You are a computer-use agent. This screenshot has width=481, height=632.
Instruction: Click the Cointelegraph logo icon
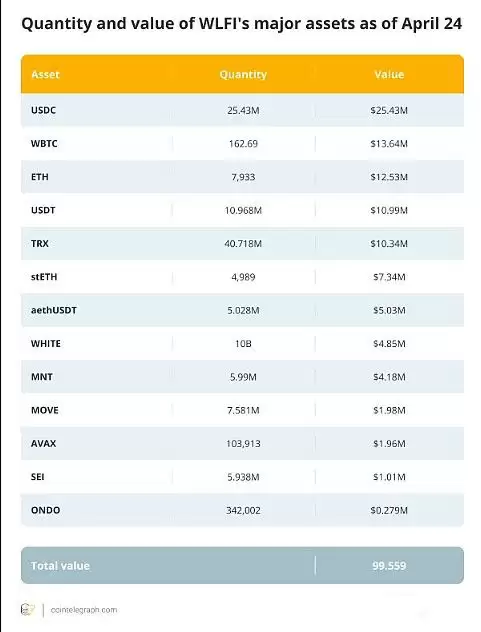pos(28,609)
